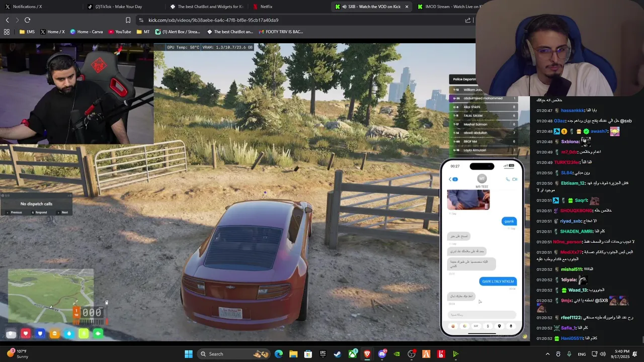Open emoji picker in phone chat
This screenshot has height=362, width=644.
[453, 326]
